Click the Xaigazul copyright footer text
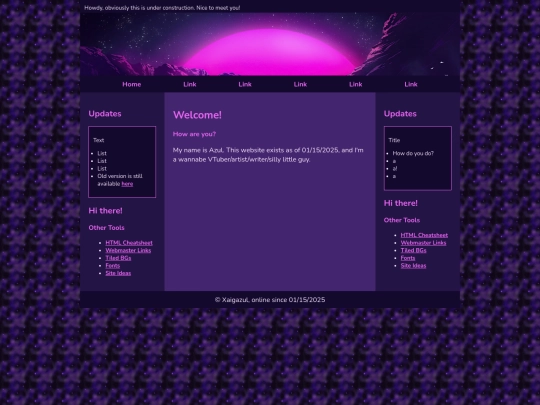 (x=270, y=300)
